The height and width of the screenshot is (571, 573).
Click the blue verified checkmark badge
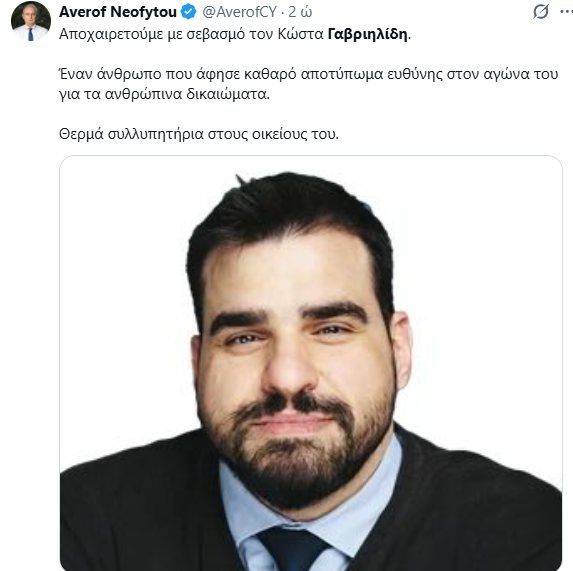(x=189, y=12)
